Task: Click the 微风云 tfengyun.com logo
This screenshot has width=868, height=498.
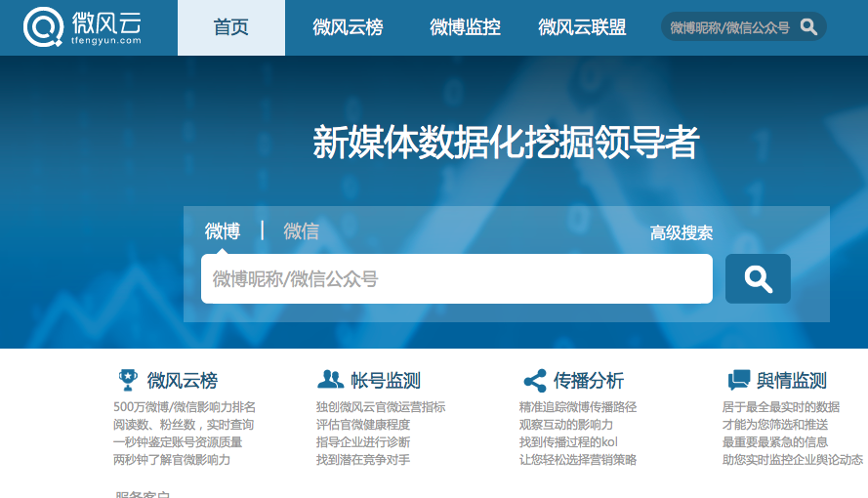Action: [x=82, y=26]
